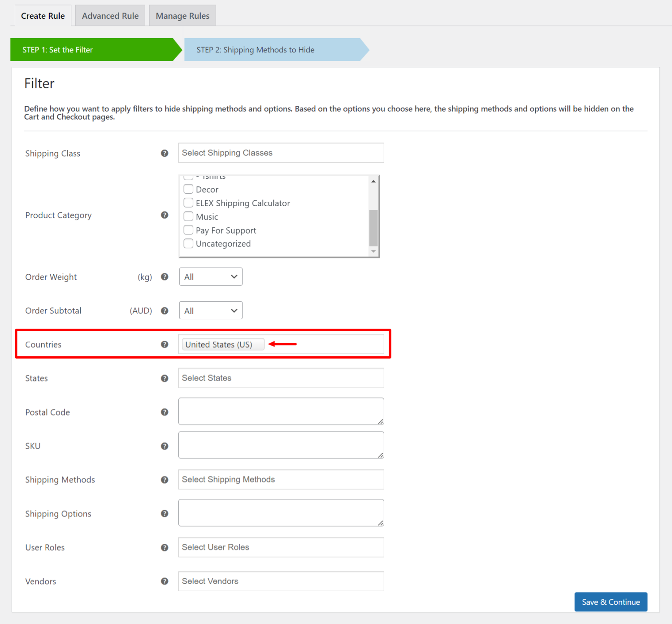Click the Product Category help icon

pyautogui.click(x=165, y=215)
